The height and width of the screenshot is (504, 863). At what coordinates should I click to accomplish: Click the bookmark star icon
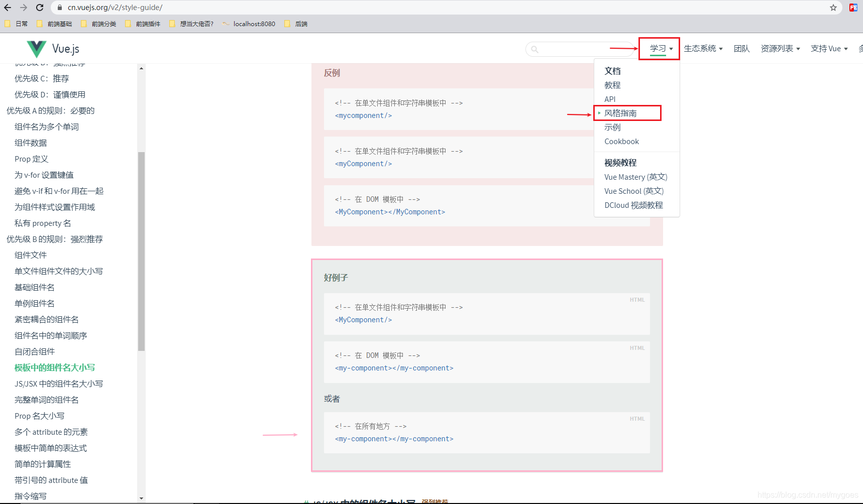tap(834, 7)
